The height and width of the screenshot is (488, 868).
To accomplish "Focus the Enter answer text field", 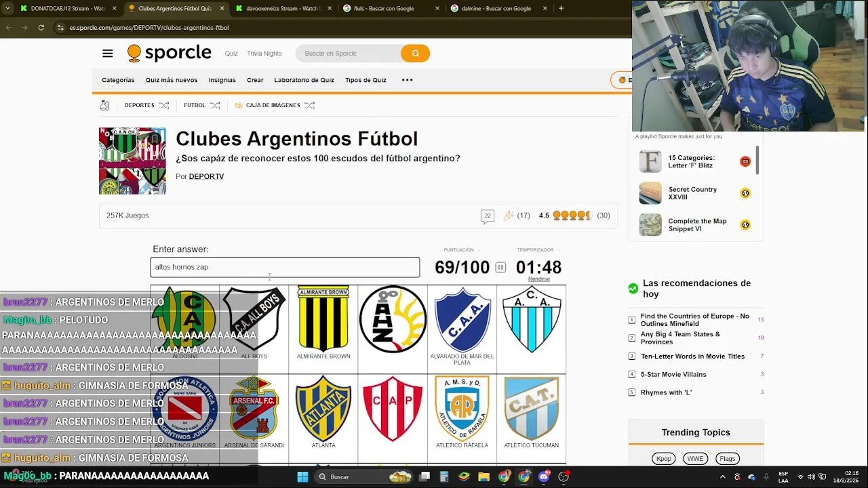I will (285, 267).
